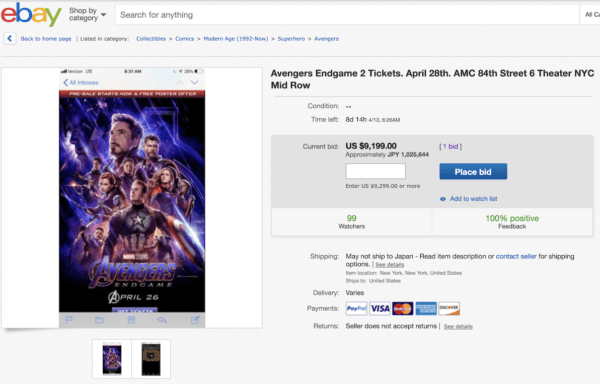Open the 1 bid history link
Screen dimensions: 600x384
point(450,146)
